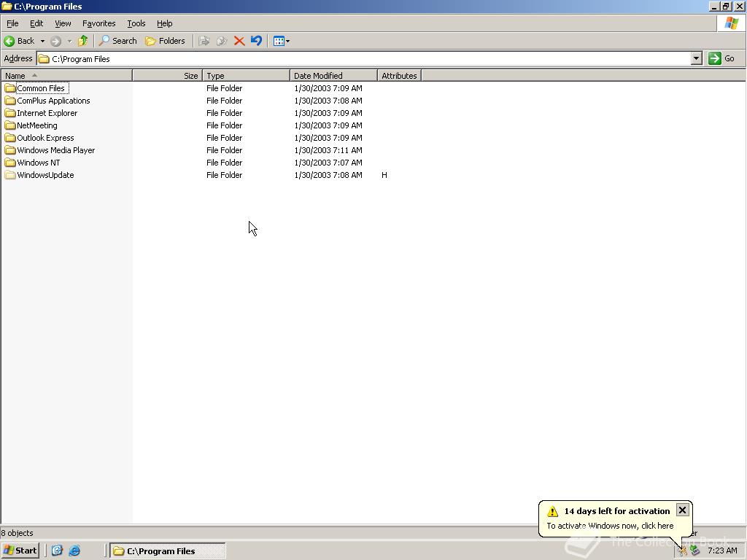Select the Windows NT folder icon
The image size is (747, 560).
[x=10, y=163]
